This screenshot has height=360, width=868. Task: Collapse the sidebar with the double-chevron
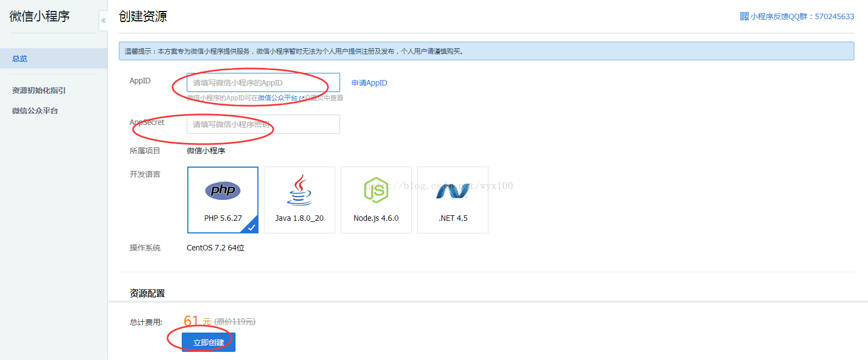click(104, 20)
